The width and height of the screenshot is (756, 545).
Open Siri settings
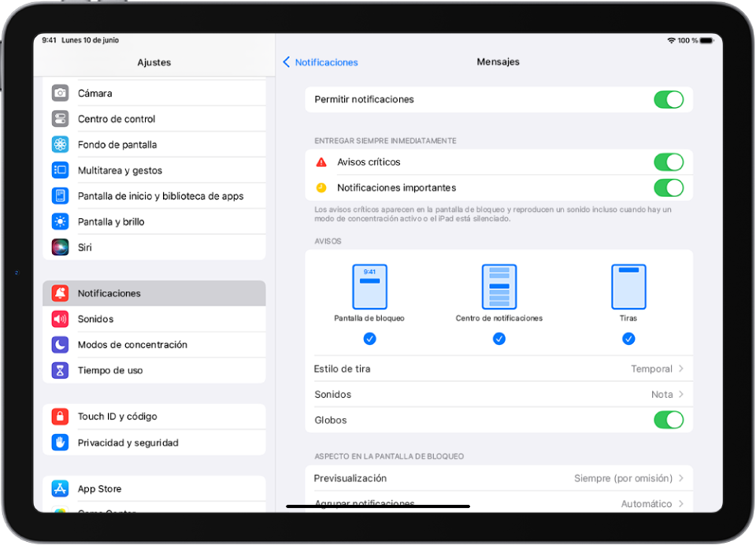pos(154,247)
